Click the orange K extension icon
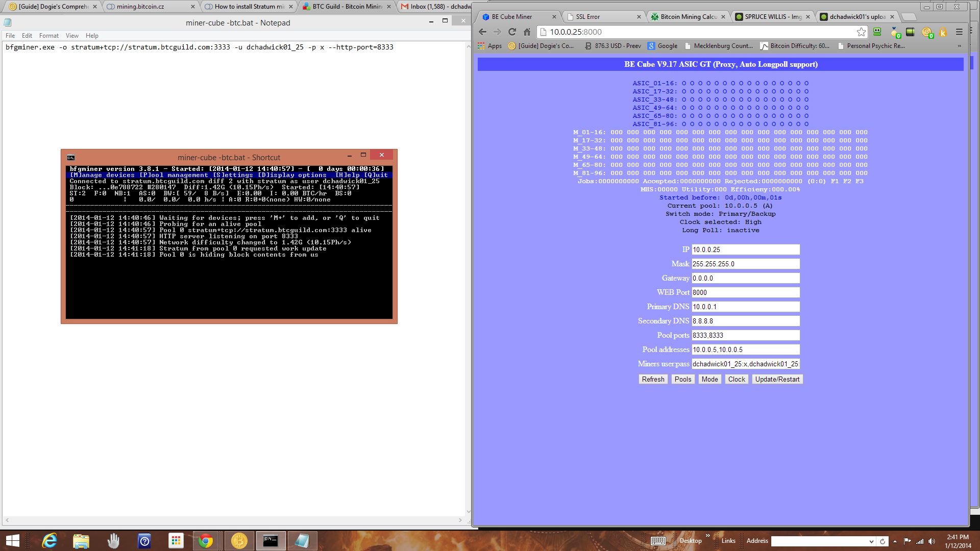Screen dimensions: 980x551 [x=943, y=32]
